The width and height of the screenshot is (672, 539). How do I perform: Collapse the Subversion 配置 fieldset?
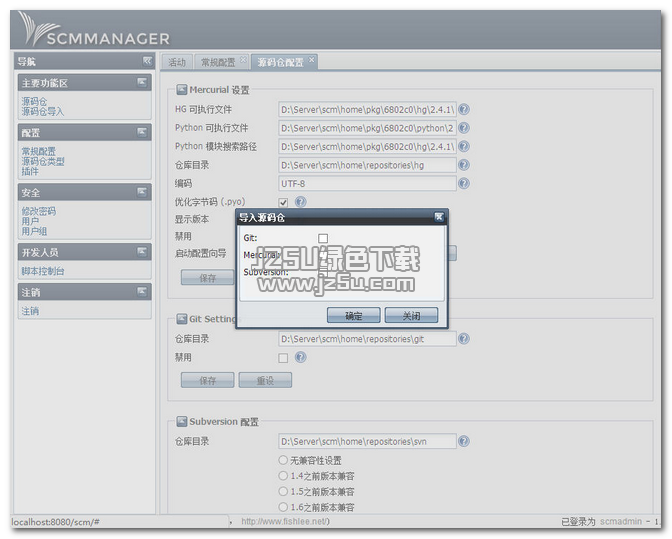pyautogui.click(x=182, y=422)
